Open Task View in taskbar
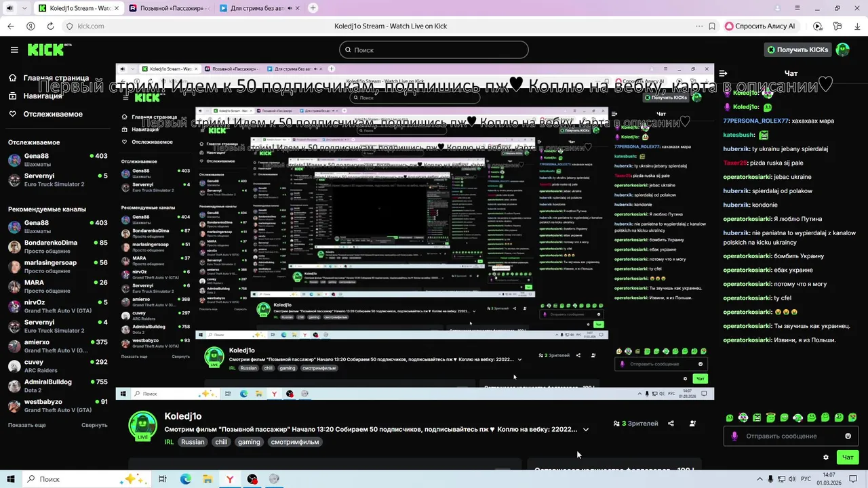This screenshot has height=488, width=868. click(x=163, y=479)
